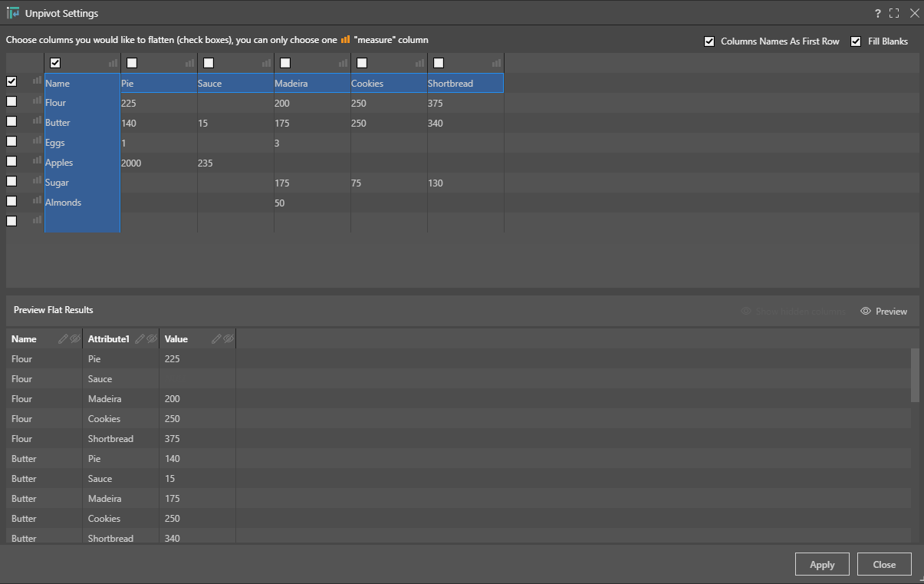
Task: Click the pencil icon for Value column
Action: [216, 338]
